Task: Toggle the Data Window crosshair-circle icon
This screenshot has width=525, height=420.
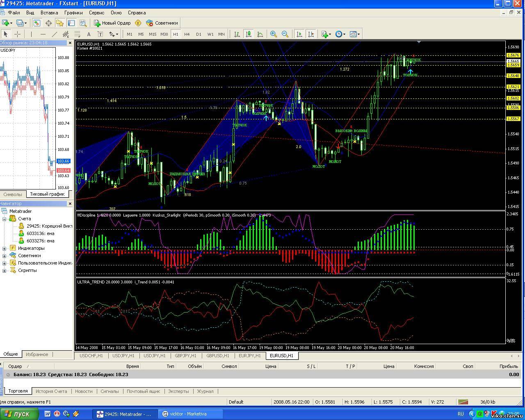Action: click(x=48, y=23)
